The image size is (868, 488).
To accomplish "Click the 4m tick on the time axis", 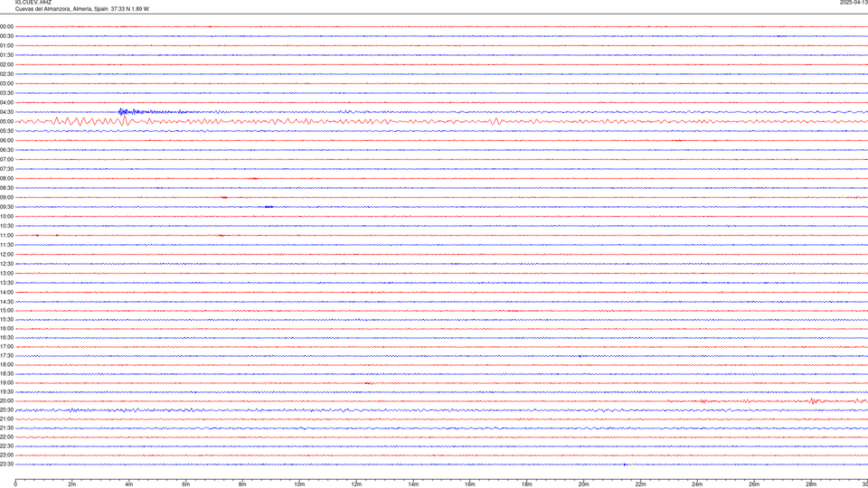I will click(x=129, y=484).
